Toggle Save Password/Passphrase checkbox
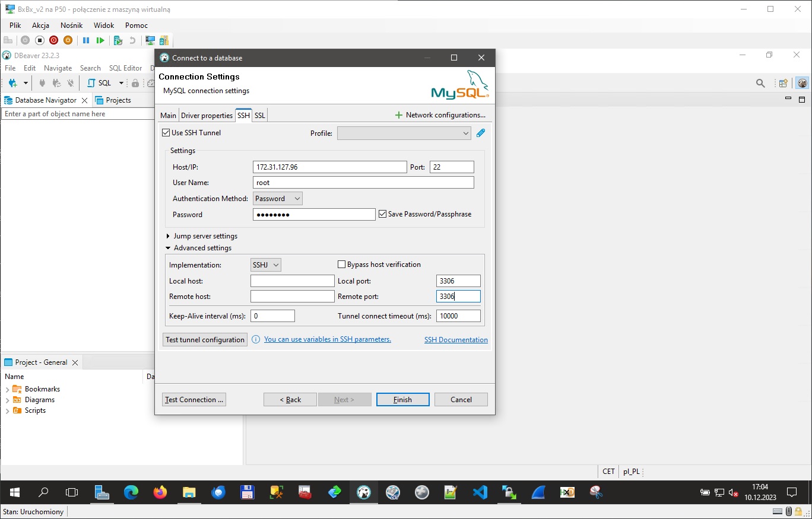This screenshot has width=812, height=519. [383, 214]
